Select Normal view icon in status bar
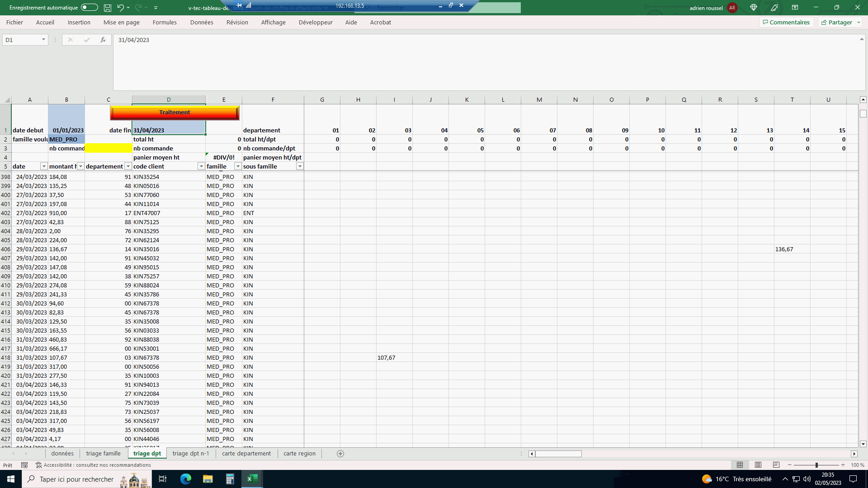The image size is (868, 488). (740, 465)
